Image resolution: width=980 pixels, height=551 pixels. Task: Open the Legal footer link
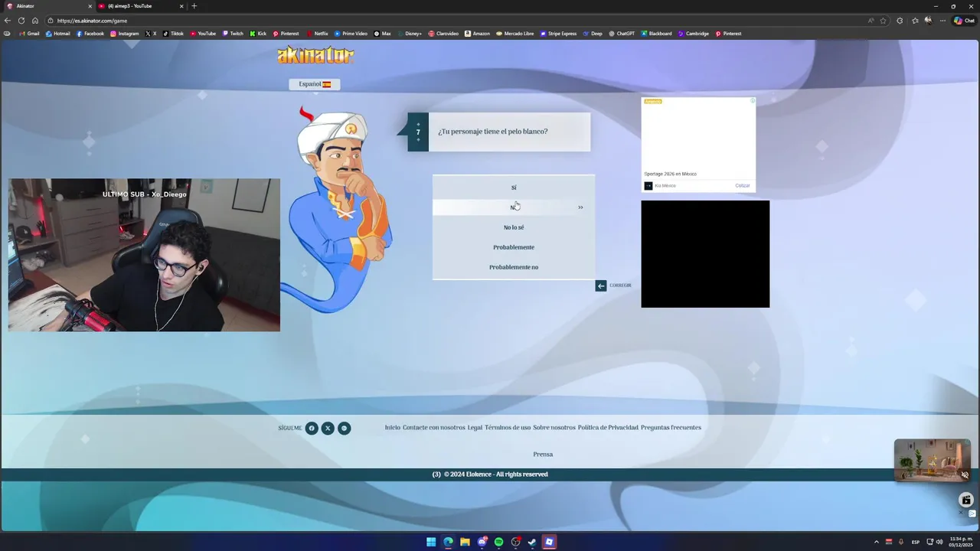tap(475, 428)
